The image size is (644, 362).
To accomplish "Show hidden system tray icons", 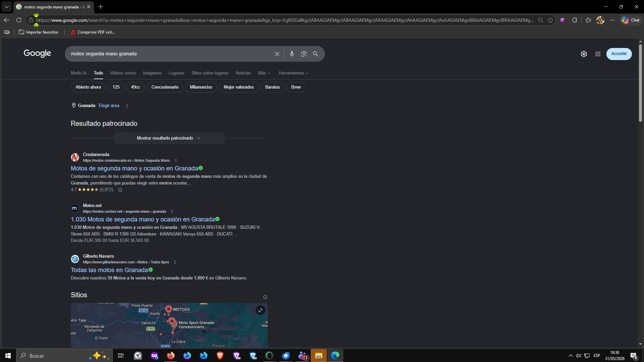I will pyautogui.click(x=571, y=356).
